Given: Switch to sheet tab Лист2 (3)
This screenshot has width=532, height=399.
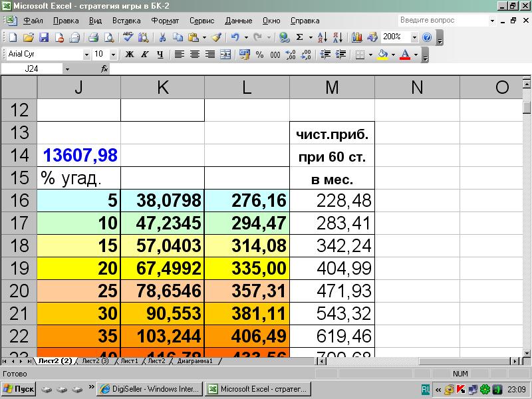Looking at the screenshot, I should [95, 361].
